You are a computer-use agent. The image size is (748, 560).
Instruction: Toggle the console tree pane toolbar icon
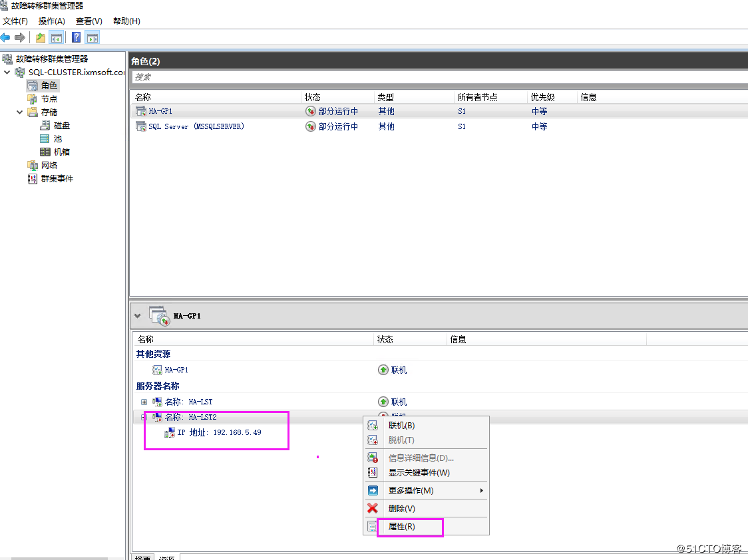[57, 37]
